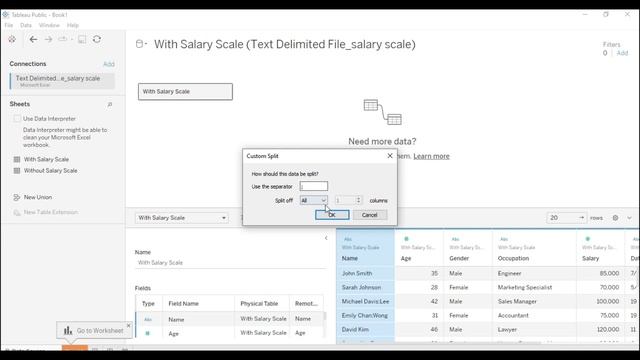The image size is (640, 360).
Task: Close the Custom Split dialog
Action: (x=390, y=156)
